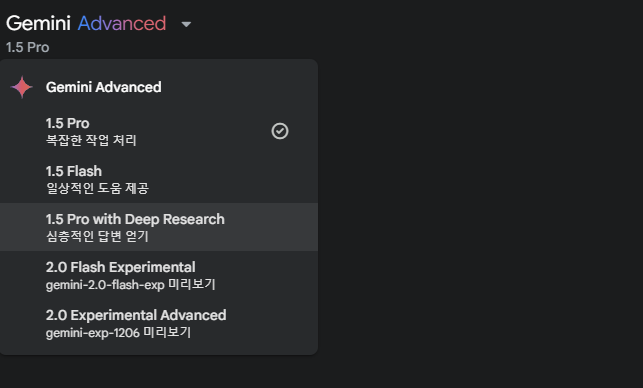
Task: Select the 1.5 Pro model option
Action: [159, 131]
